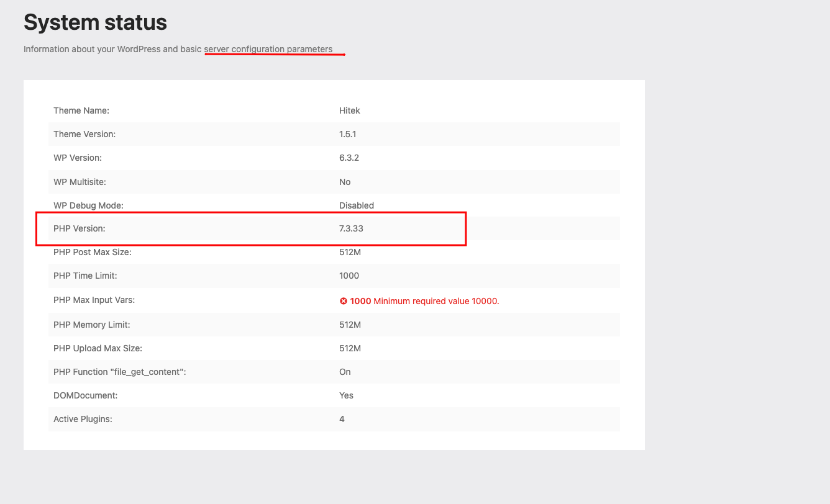The image size is (830, 504).
Task: Select the On value for file_get_content
Action: click(345, 372)
